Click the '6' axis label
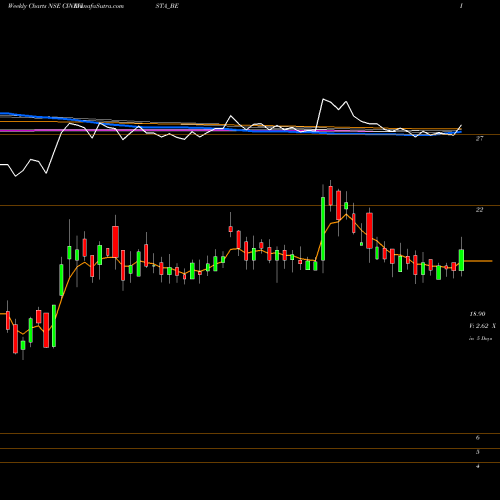This screenshot has width=500, height=500. (x=478, y=438)
